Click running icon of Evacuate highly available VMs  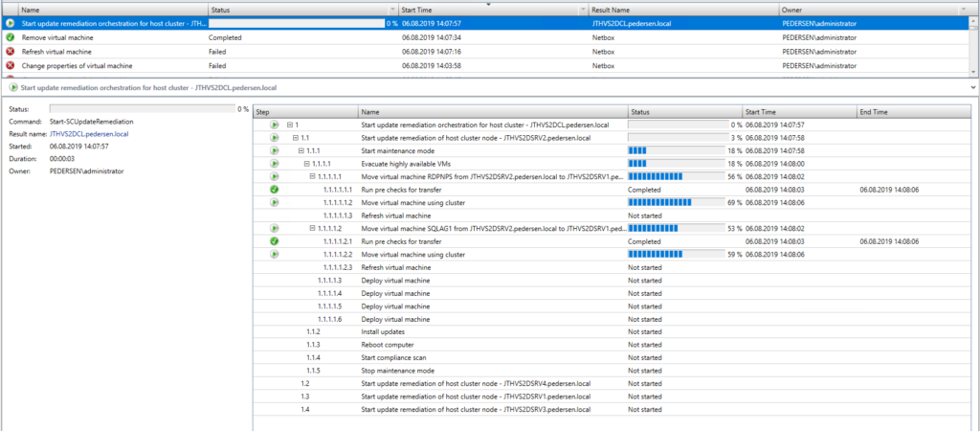click(275, 163)
